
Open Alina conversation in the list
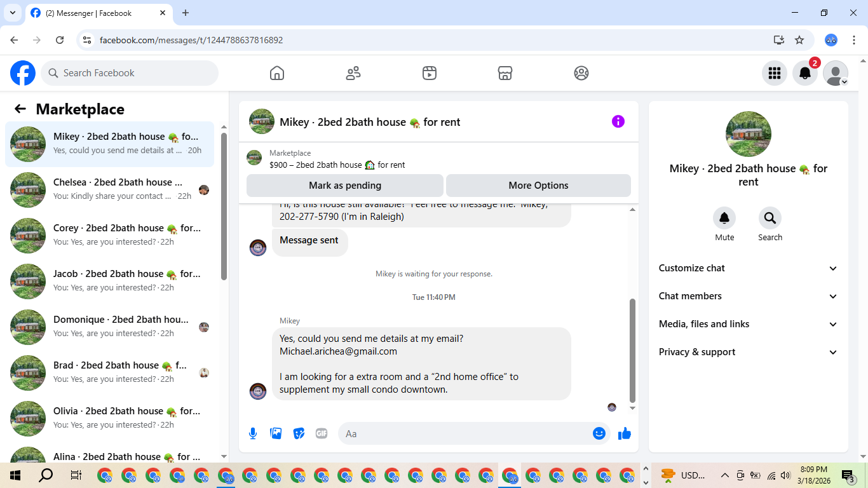109,454
